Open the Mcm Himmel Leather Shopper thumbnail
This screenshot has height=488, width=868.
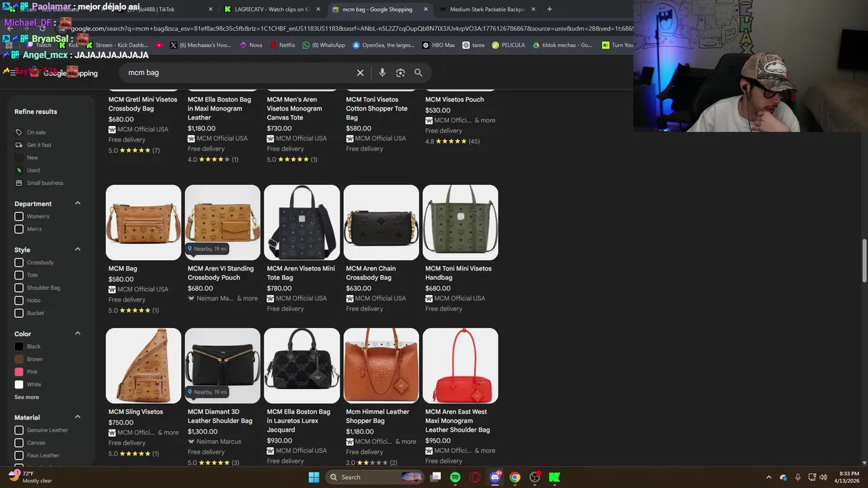pos(381,366)
